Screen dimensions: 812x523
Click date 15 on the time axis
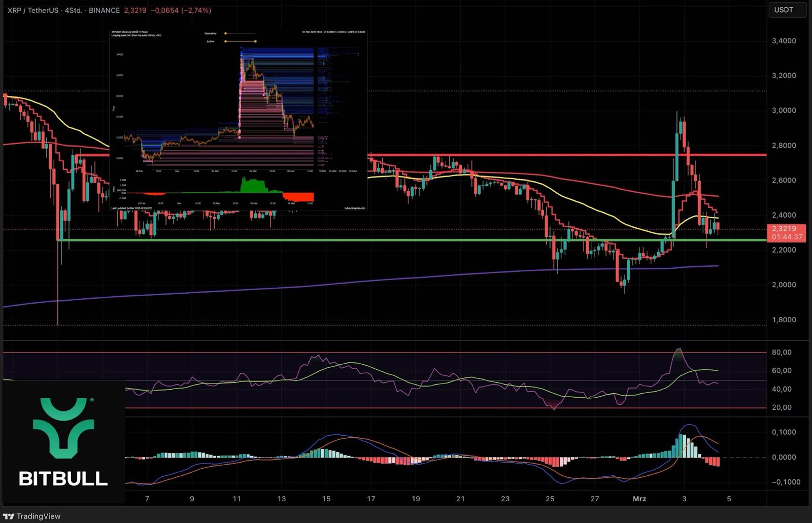coord(326,499)
